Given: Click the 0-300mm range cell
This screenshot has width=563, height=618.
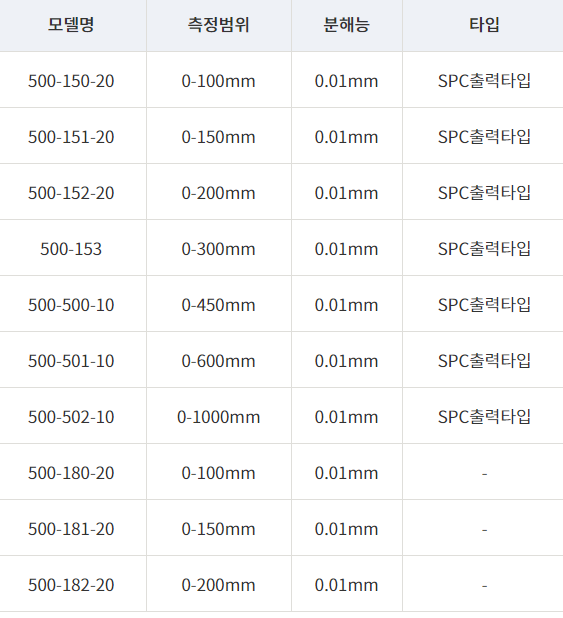Looking at the screenshot, I should (x=219, y=249).
